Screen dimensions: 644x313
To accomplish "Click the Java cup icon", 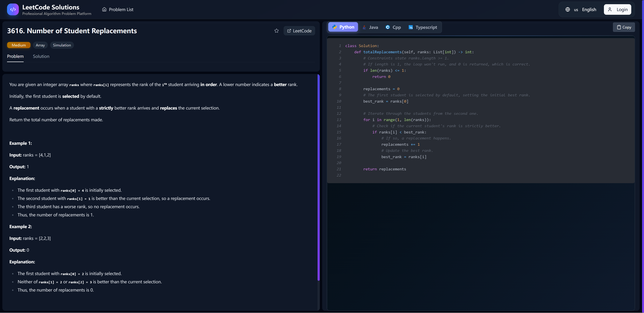I will (x=364, y=27).
